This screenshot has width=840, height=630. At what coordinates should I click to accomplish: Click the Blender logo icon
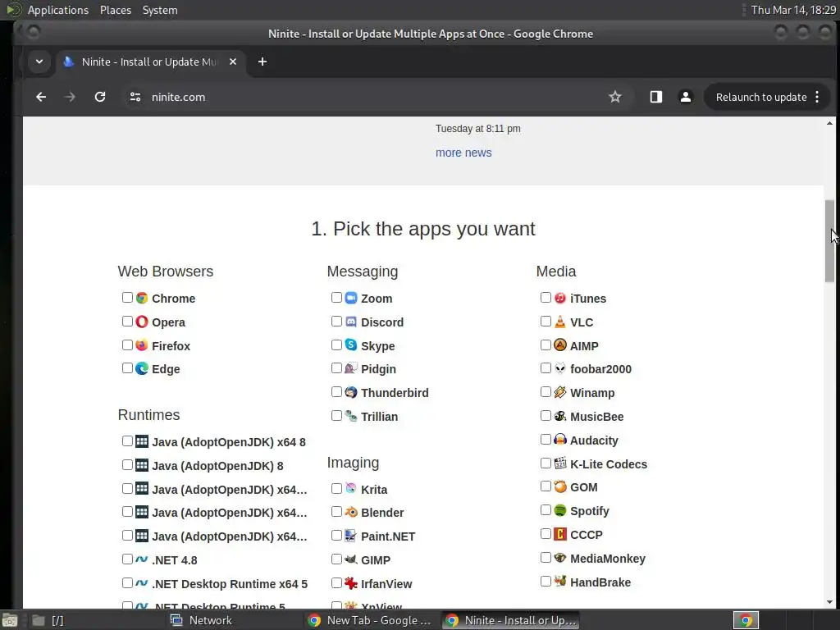(351, 512)
